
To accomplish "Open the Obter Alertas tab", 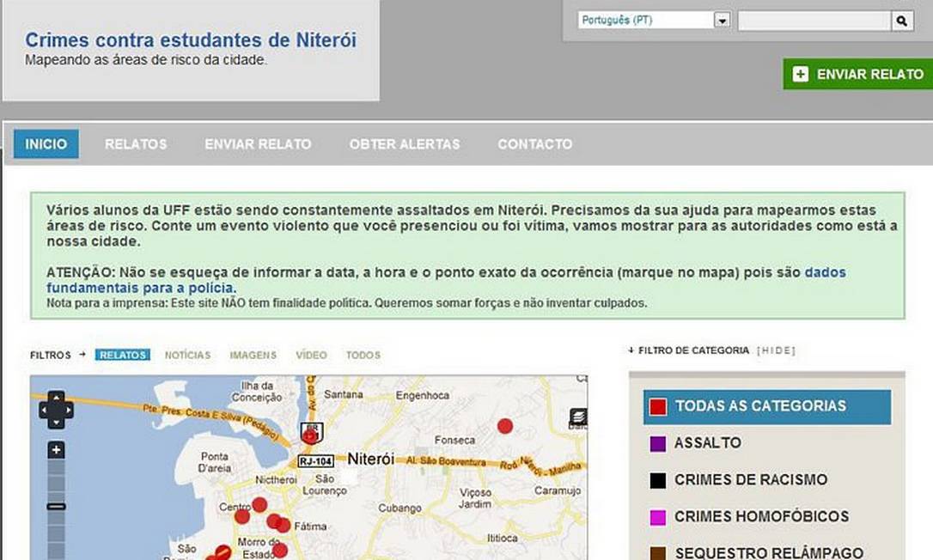I will pos(404,144).
